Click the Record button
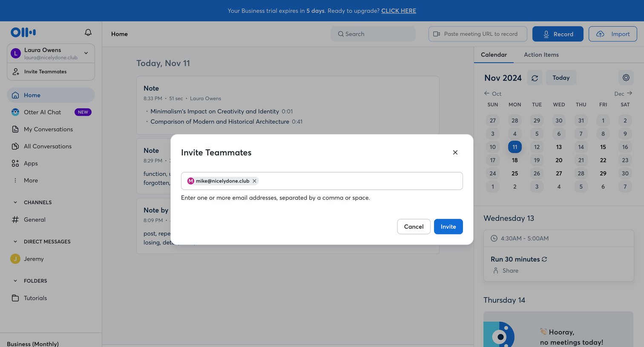Viewport: 644px width, 347px height. tap(558, 34)
